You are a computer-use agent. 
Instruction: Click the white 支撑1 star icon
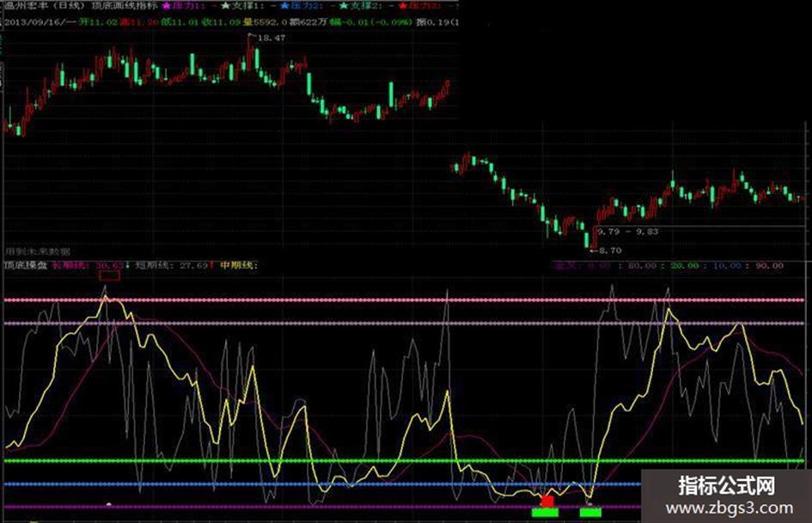coord(225,6)
